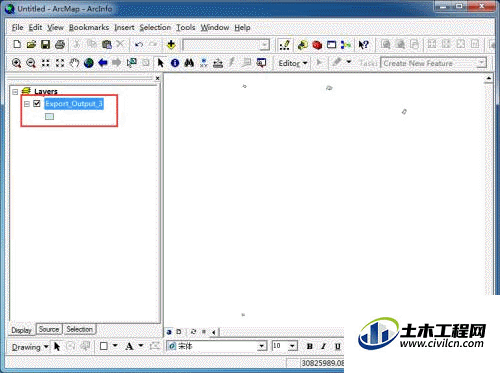Apply underline text formatting
The width and height of the screenshot is (500, 373).
[338, 346]
